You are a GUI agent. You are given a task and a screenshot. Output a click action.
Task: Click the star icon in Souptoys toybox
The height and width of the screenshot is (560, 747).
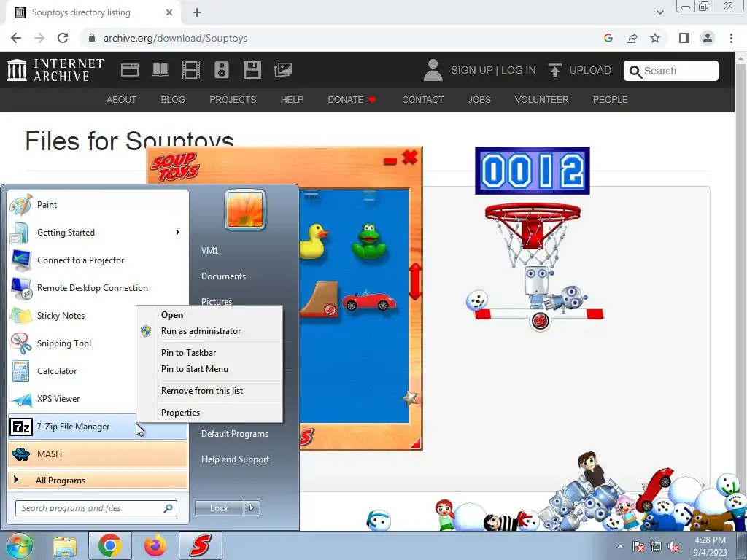(x=410, y=397)
